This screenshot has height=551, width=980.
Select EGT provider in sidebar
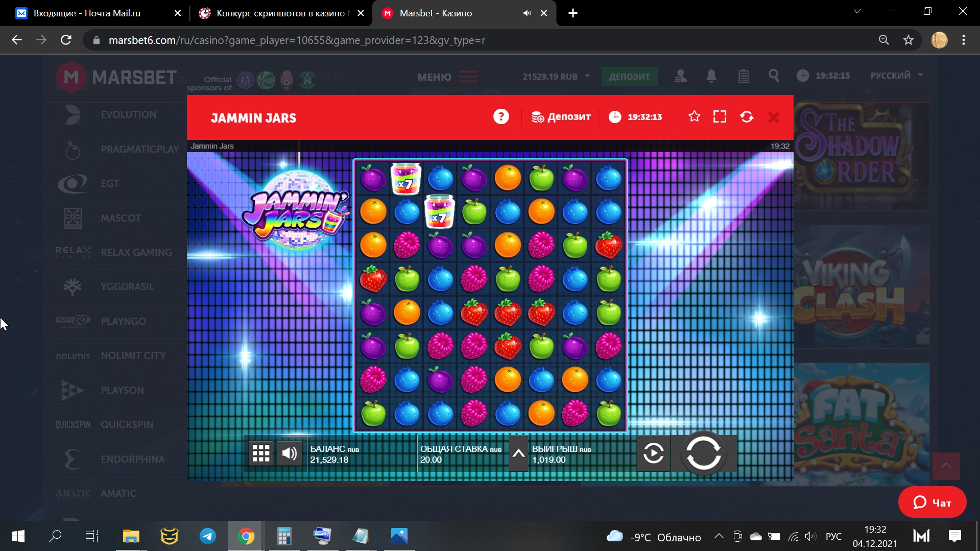[x=118, y=183]
